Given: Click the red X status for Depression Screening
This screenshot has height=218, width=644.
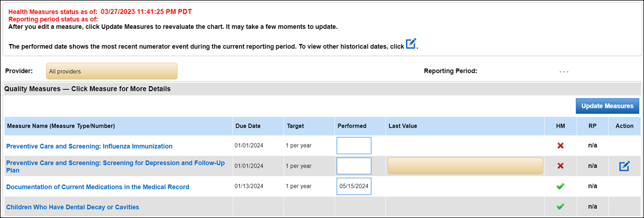Looking at the screenshot, I should (x=560, y=166).
